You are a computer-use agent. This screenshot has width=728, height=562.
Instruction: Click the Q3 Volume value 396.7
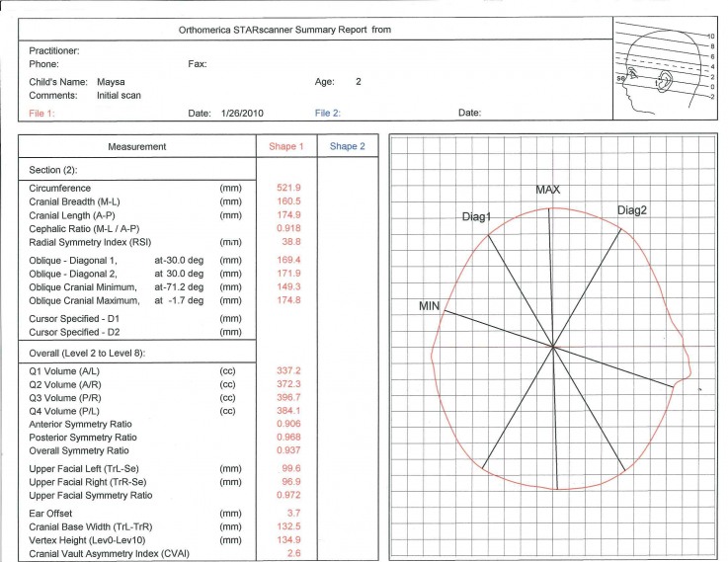[288, 398]
